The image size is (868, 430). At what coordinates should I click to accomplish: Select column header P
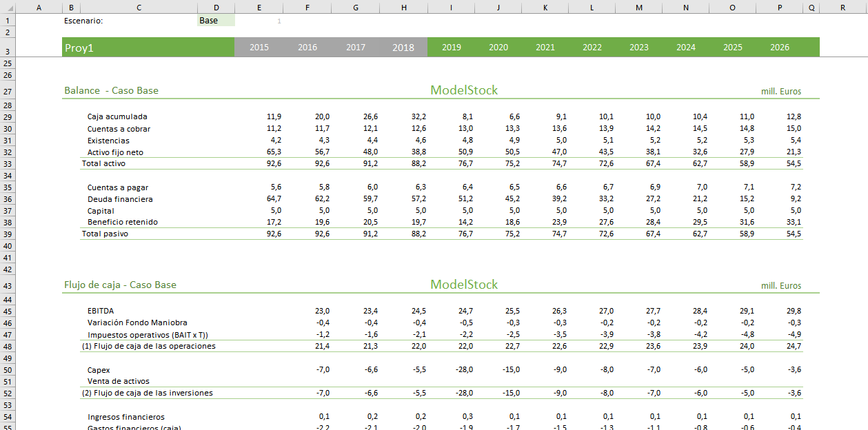tap(779, 8)
